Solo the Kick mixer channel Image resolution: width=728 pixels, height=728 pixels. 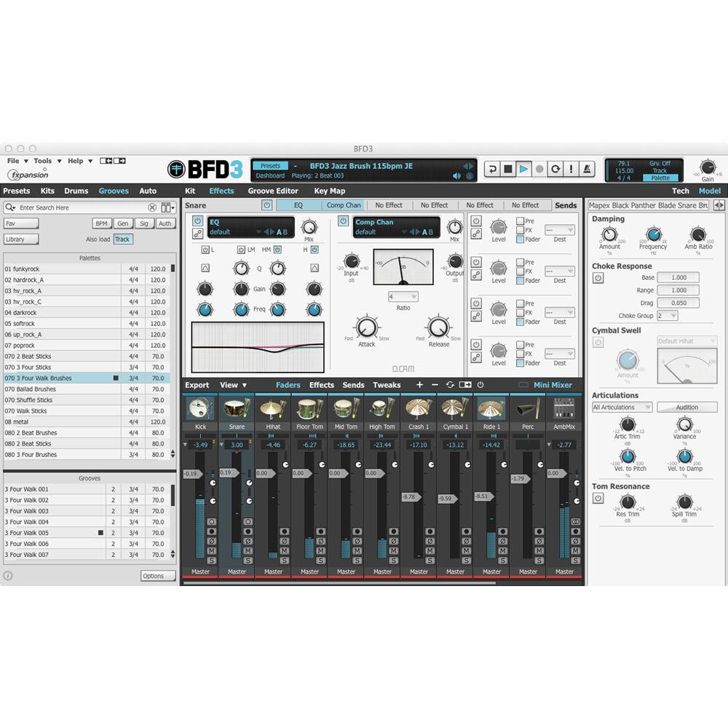pos(212,559)
